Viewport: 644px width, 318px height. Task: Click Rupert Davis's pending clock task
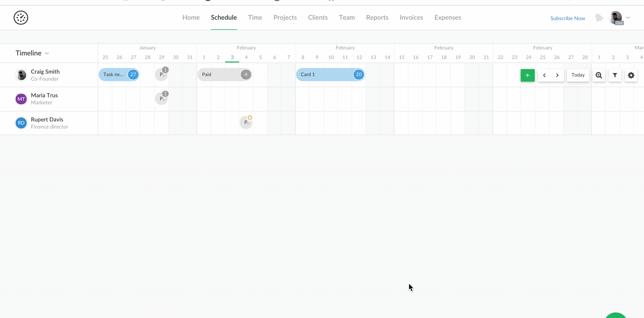[246, 122]
